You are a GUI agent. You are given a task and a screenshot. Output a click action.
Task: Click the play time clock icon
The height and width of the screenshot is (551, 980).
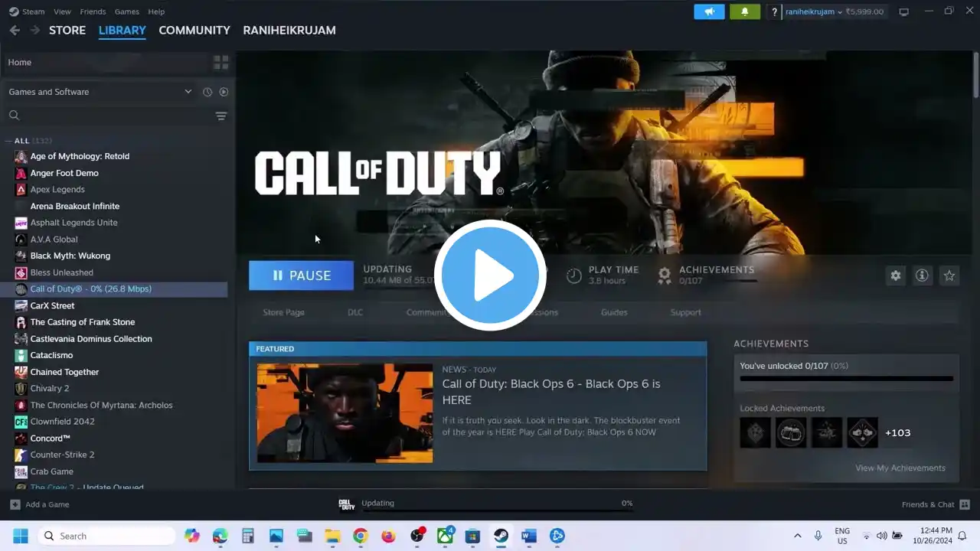click(573, 275)
